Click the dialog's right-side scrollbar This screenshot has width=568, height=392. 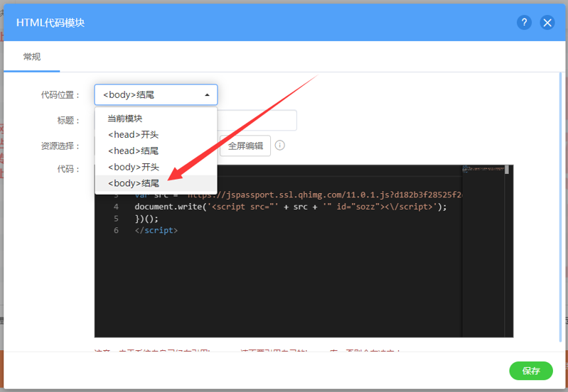(561, 208)
